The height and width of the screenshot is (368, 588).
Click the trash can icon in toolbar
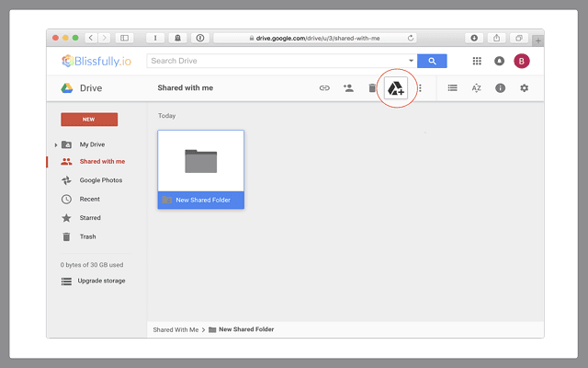372,88
